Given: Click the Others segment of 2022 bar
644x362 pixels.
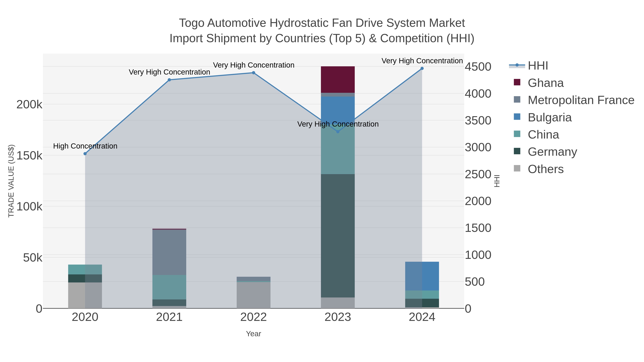Looking at the screenshot, I should click(253, 295).
